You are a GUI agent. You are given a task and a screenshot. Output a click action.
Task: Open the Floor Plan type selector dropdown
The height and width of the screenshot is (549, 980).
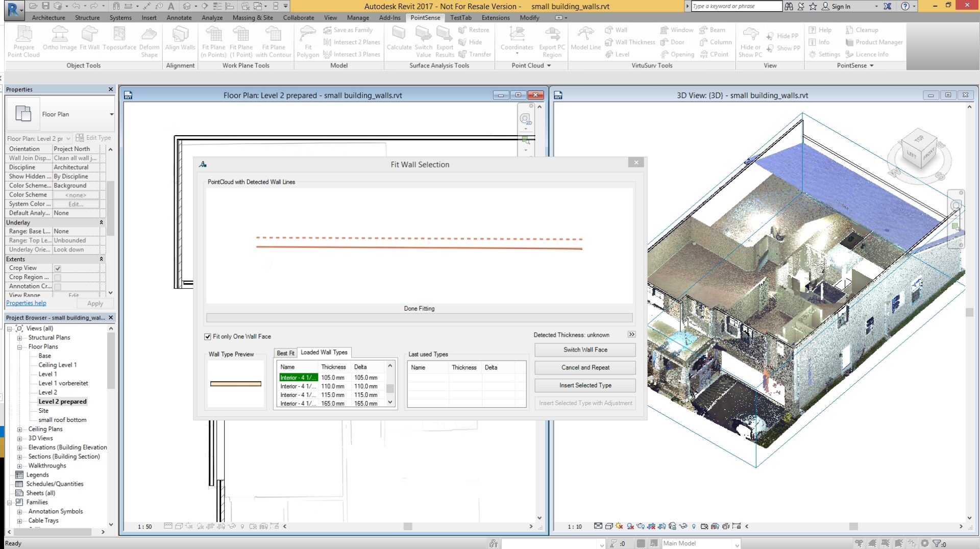click(x=111, y=114)
